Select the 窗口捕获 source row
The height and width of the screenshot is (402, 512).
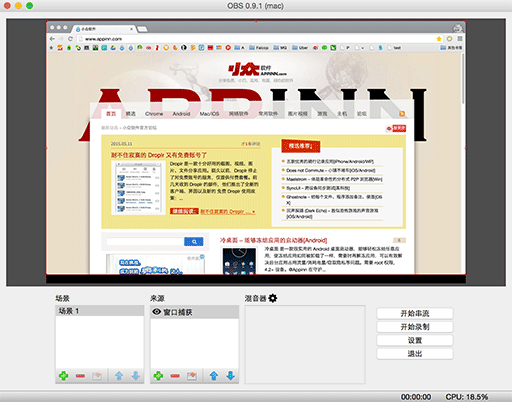point(194,312)
